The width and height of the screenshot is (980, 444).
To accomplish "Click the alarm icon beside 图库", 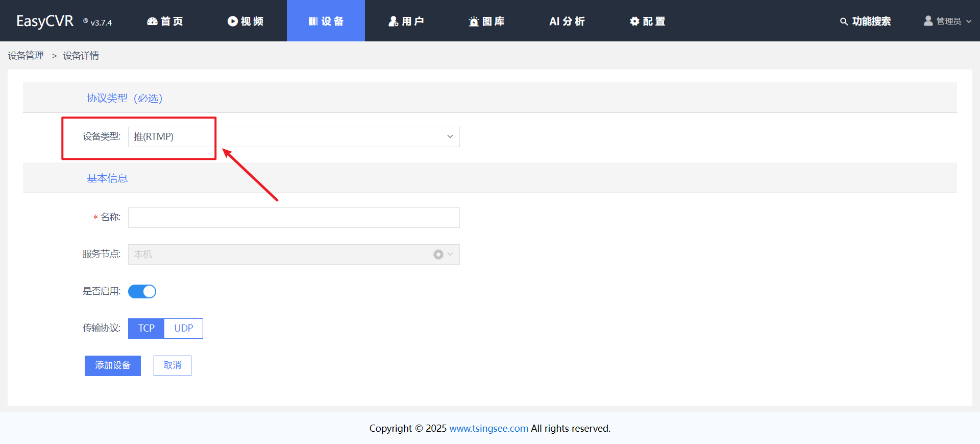I will [x=474, y=21].
